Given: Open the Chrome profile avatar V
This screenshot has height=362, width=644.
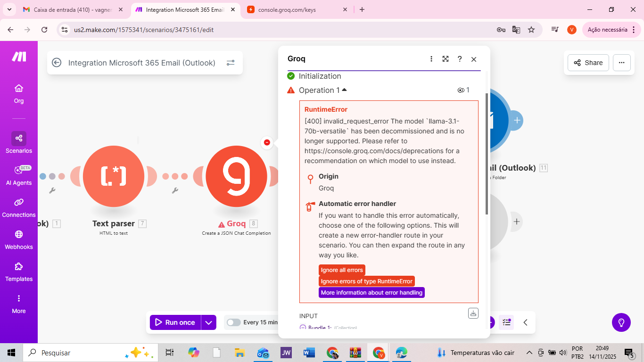Looking at the screenshot, I should click(572, 30).
